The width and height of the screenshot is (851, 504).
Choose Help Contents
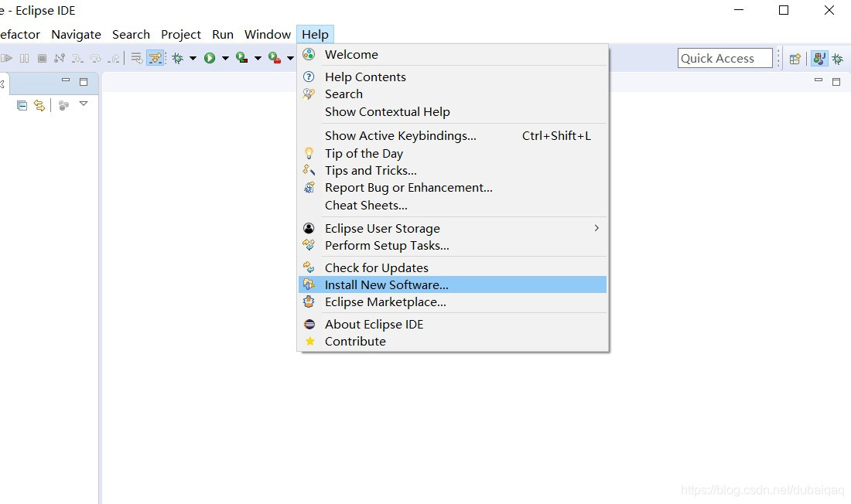coord(453,77)
